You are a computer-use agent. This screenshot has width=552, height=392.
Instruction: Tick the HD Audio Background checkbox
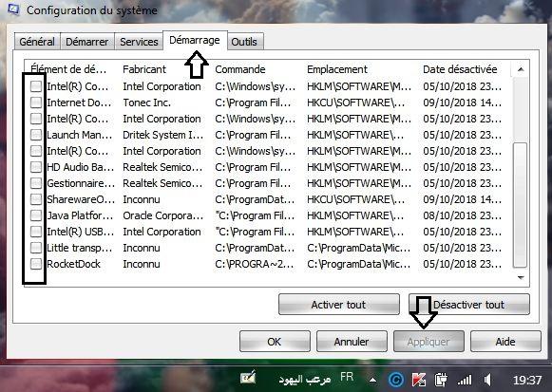point(36,167)
